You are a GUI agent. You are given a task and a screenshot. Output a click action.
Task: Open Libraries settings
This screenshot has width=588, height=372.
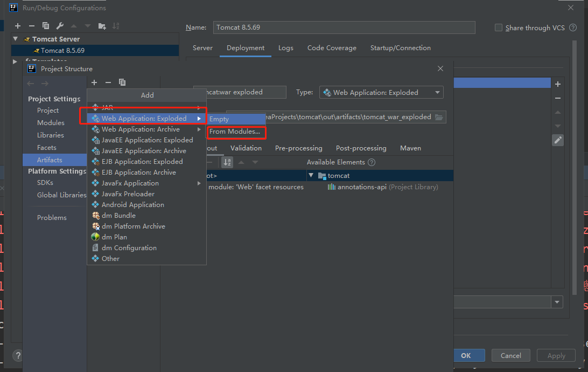coord(50,135)
